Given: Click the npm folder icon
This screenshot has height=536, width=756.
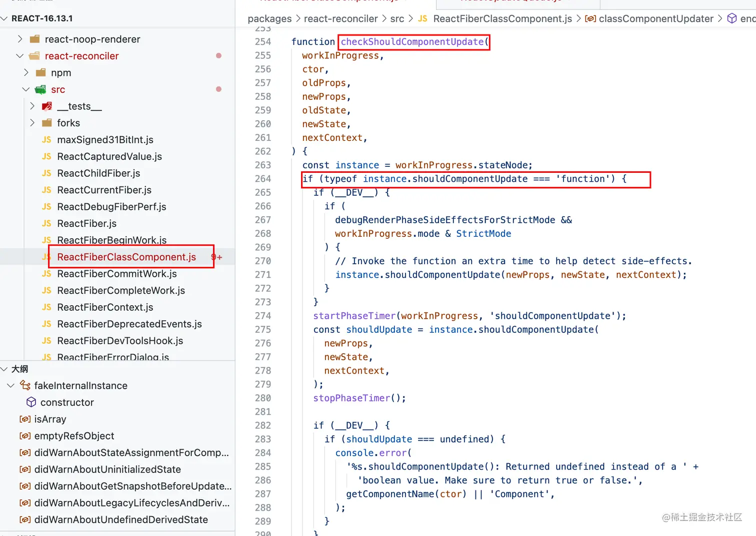Looking at the screenshot, I should click(41, 72).
